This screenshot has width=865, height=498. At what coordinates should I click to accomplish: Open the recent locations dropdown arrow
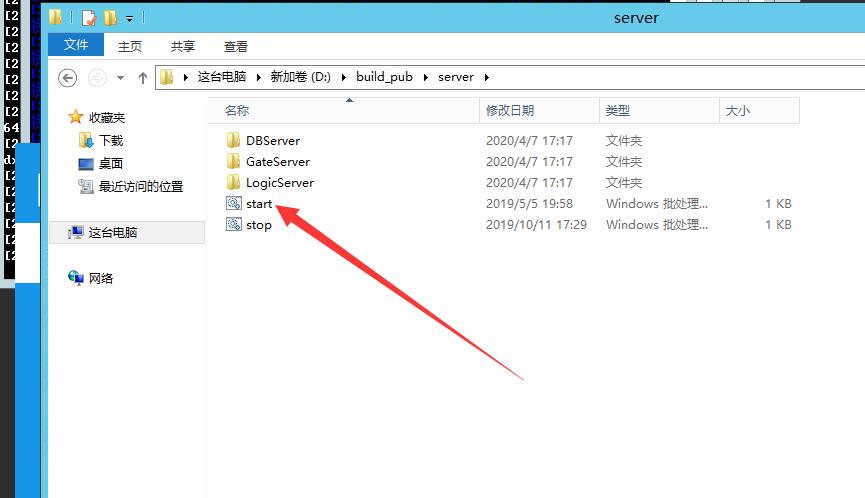[x=121, y=77]
